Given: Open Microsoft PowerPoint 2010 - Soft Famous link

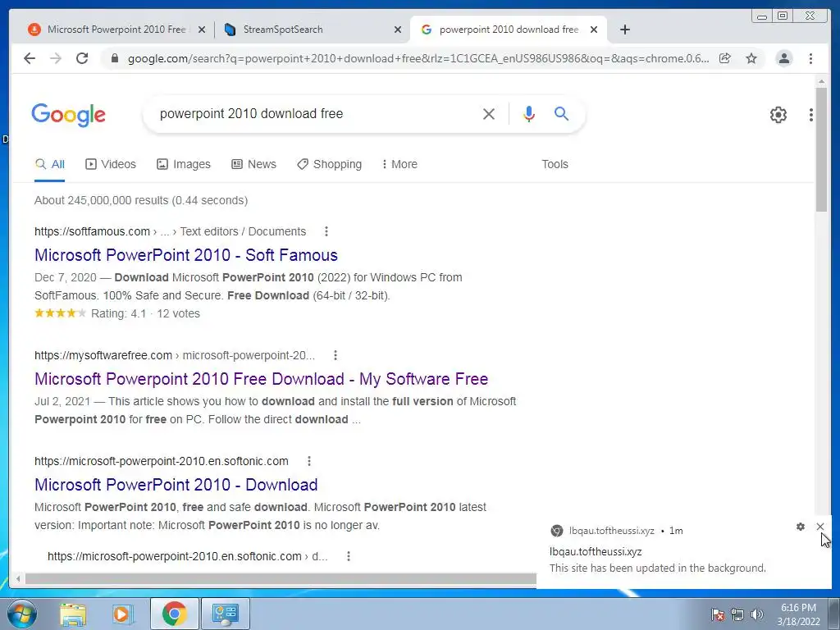Looking at the screenshot, I should pos(186,255).
